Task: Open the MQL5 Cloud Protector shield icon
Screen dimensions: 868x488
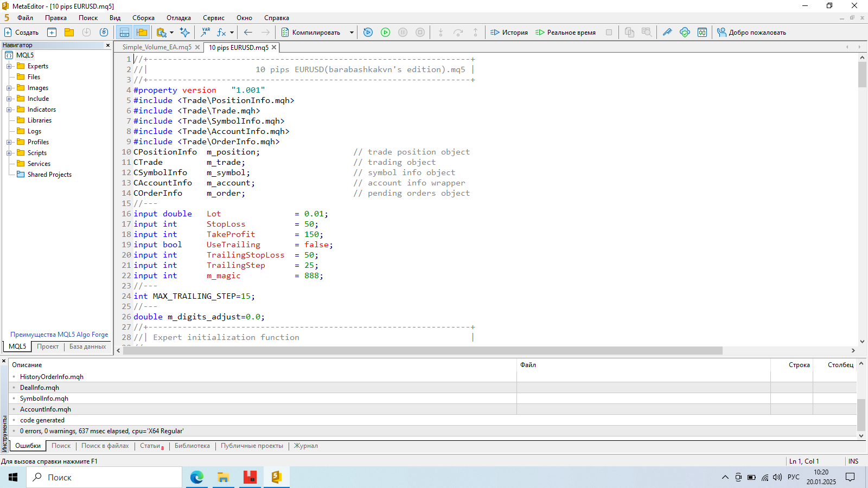Action: point(685,33)
